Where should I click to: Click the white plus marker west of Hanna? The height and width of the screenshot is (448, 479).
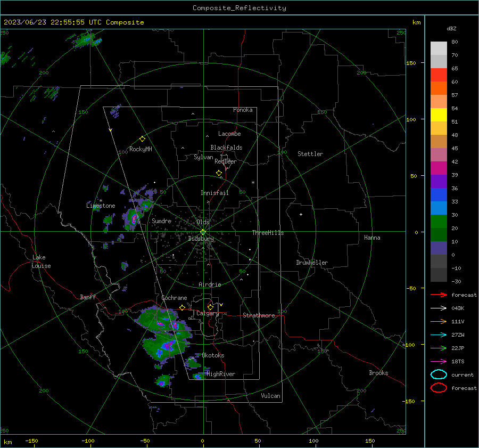pos(301,214)
